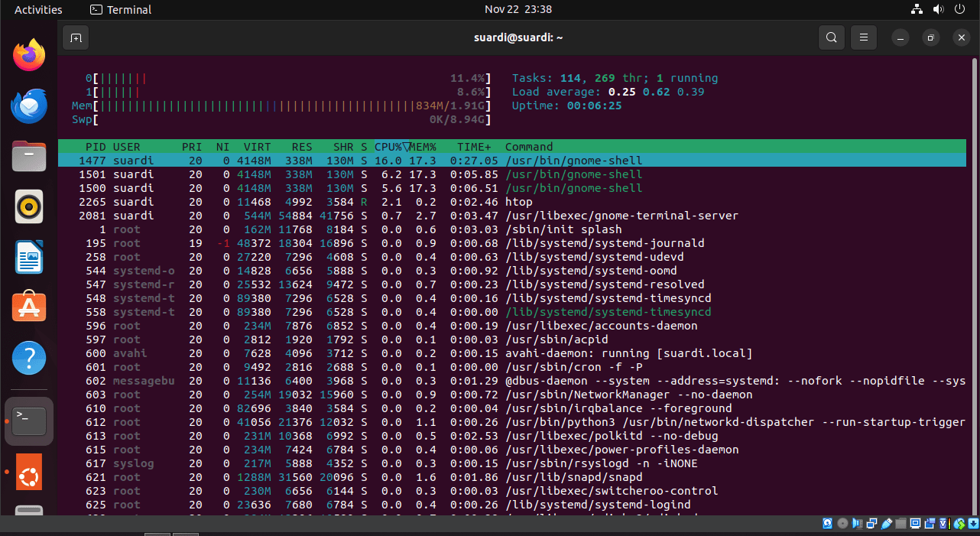This screenshot has width=980, height=536.
Task: Select the power-profiles-daemon row
Action: [512, 450]
